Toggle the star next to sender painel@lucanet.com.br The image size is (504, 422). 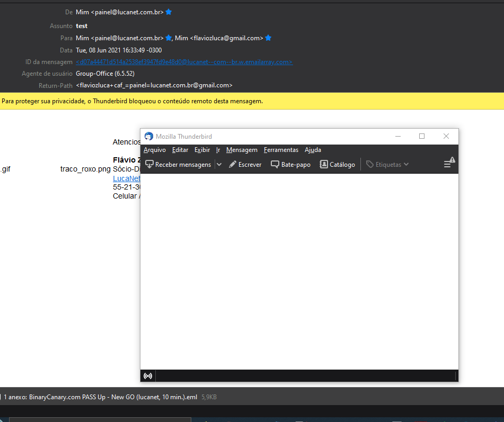pos(169,12)
